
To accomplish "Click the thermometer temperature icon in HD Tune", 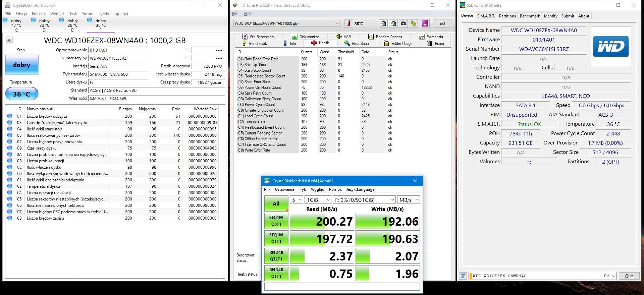I will (348, 23).
